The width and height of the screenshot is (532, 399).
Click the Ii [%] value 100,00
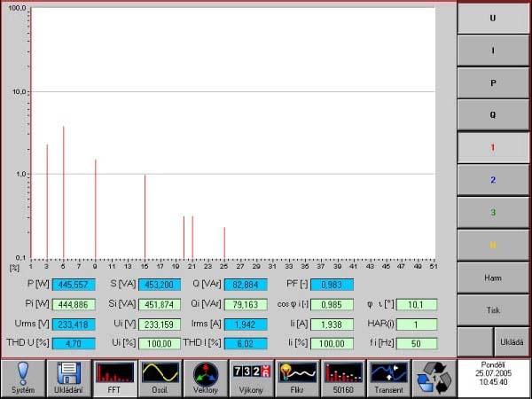pyautogui.click(x=332, y=344)
